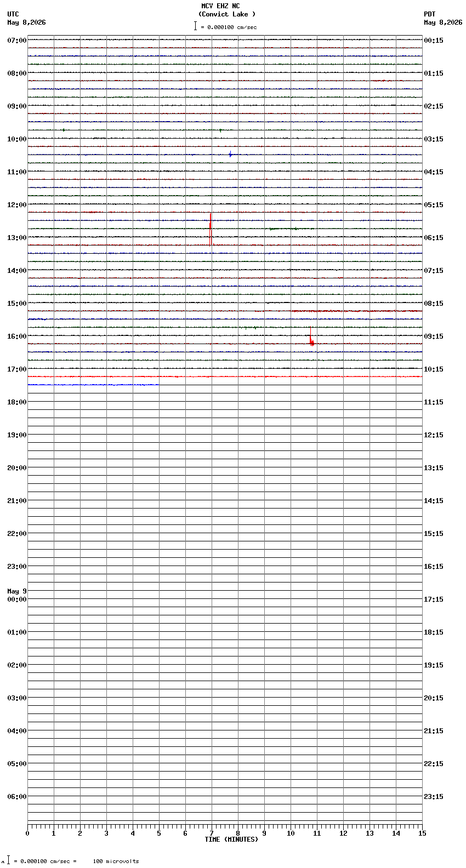This screenshot has width=466, height=868.
Task: Click the 10:15 PDT time label
Action: click(x=434, y=369)
